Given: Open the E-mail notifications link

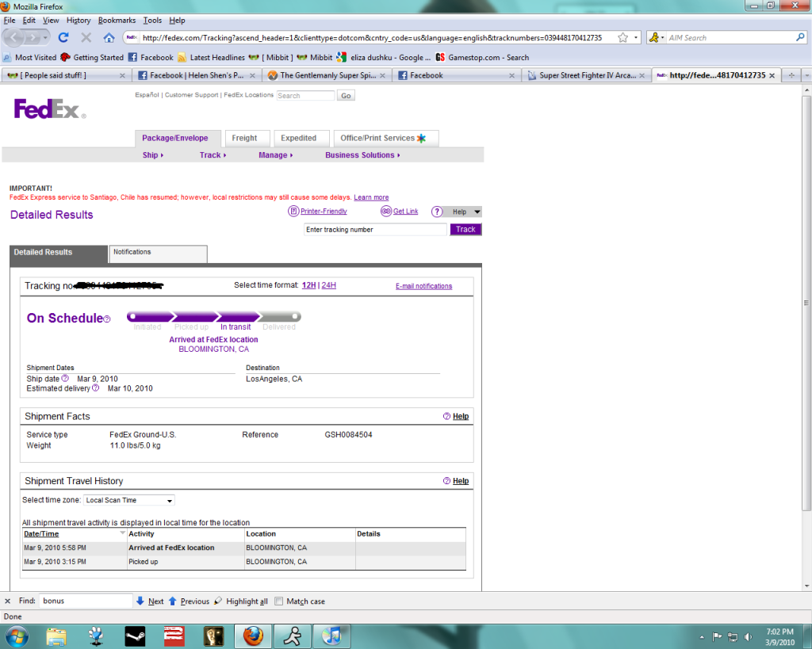Looking at the screenshot, I should [x=423, y=286].
